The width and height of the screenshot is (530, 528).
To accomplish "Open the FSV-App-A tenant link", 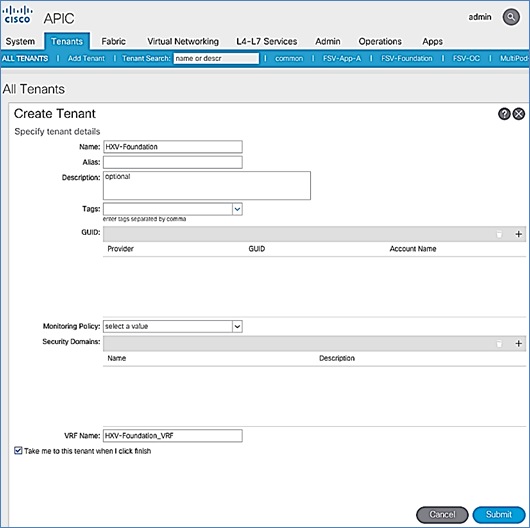I will pyautogui.click(x=342, y=58).
